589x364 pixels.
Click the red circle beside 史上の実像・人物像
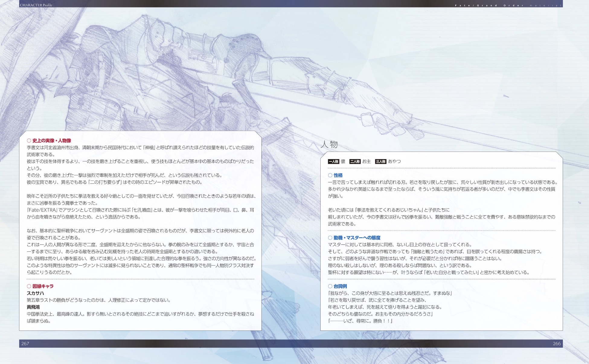tap(29, 141)
